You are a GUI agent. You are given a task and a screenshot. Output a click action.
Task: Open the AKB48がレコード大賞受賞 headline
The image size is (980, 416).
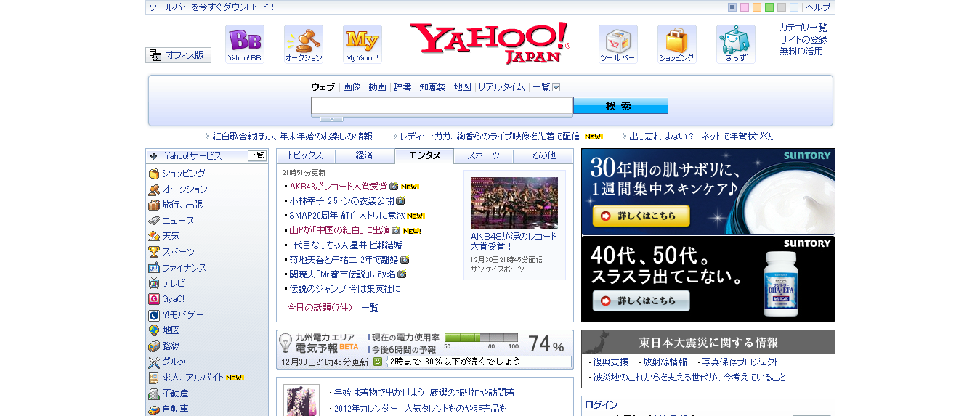click(339, 186)
